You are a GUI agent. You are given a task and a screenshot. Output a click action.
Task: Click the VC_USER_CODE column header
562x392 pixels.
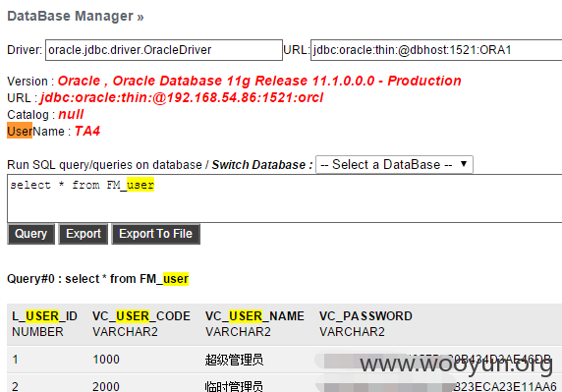tap(141, 316)
